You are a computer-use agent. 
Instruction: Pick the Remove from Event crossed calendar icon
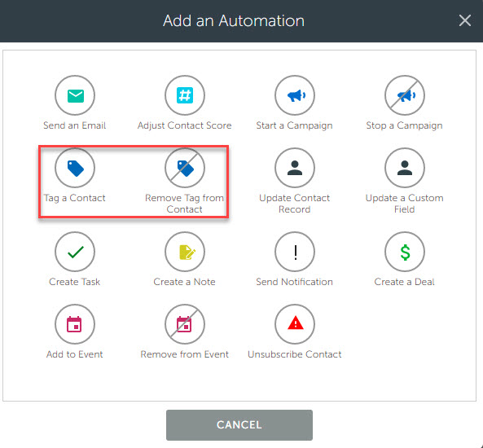click(x=185, y=324)
